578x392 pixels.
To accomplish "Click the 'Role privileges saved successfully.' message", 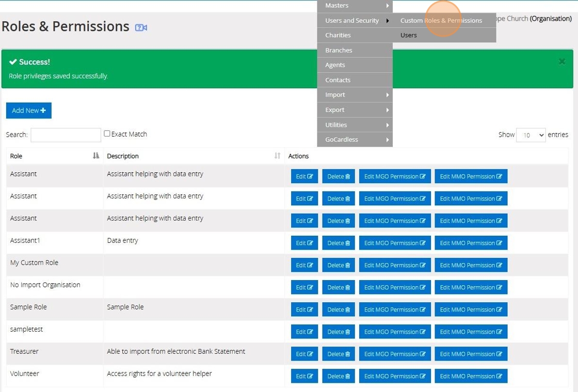I will tap(58, 76).
